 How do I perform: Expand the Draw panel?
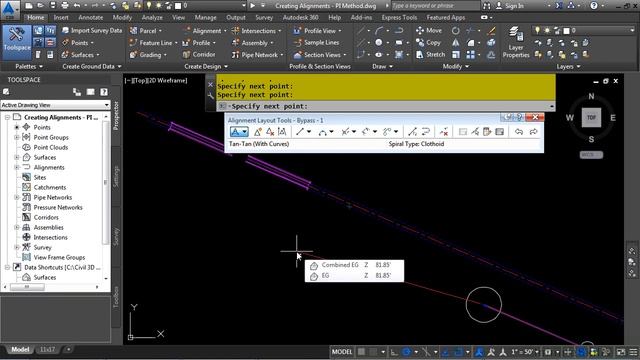pos(382,67)
